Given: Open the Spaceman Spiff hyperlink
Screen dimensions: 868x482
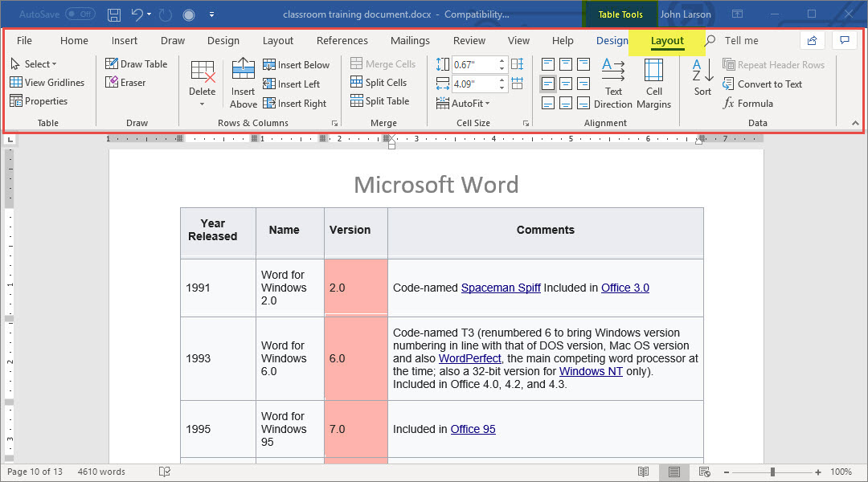Looking at the screenshot, I should coord(500,288).
